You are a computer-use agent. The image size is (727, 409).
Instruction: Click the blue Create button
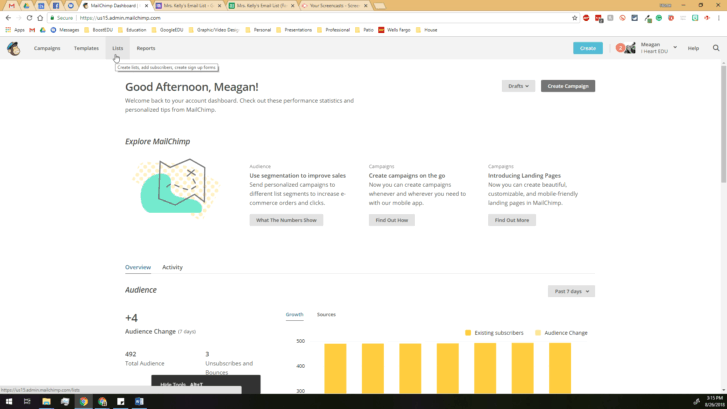588,48
